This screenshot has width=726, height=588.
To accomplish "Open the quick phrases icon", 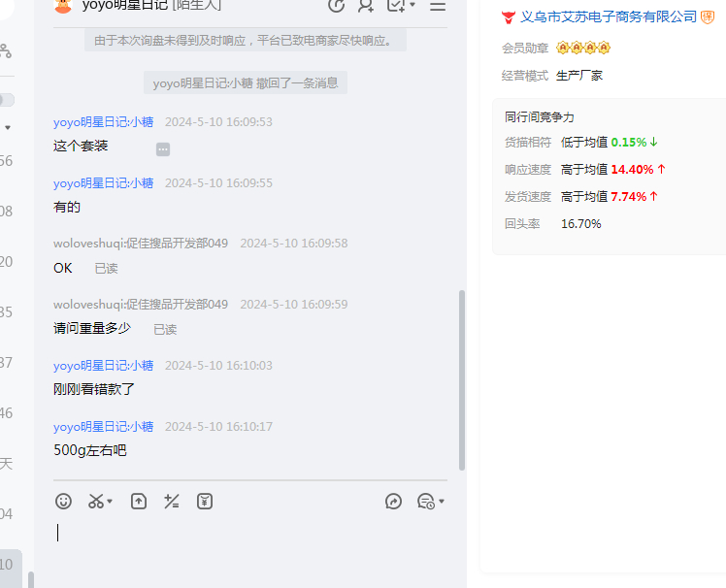I will click(172, 502).
